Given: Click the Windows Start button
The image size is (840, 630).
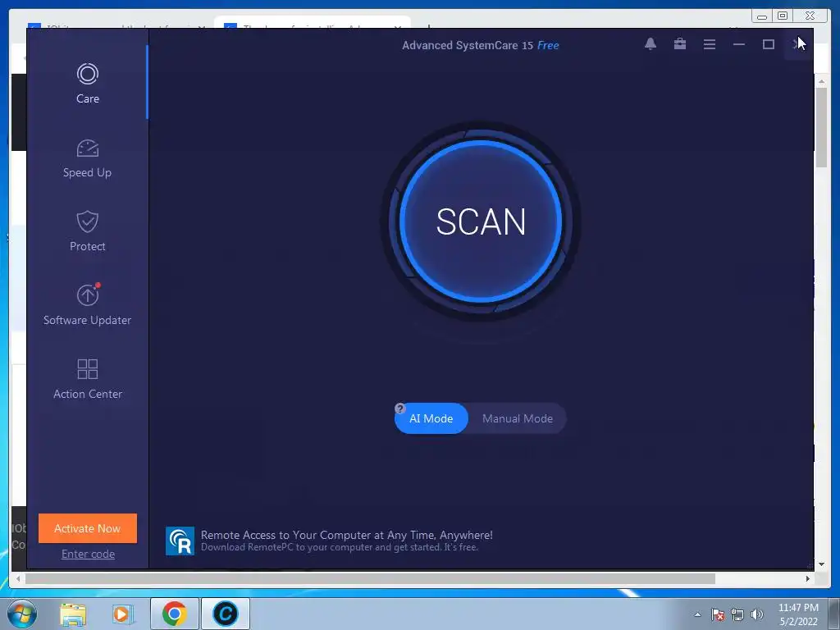Looking at the screenshot, I should (x=22, y=614).
